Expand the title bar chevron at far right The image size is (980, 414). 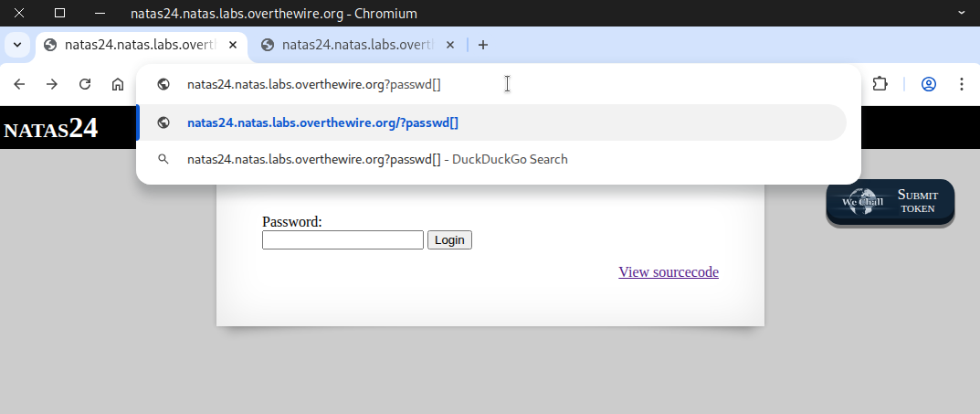pos(961,13)
